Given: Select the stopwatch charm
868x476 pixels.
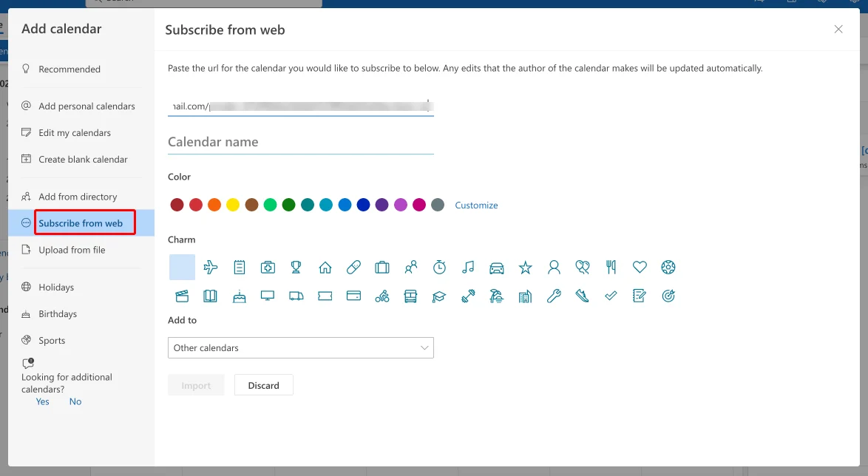Looking at the screenshot, I should (439, 268).
